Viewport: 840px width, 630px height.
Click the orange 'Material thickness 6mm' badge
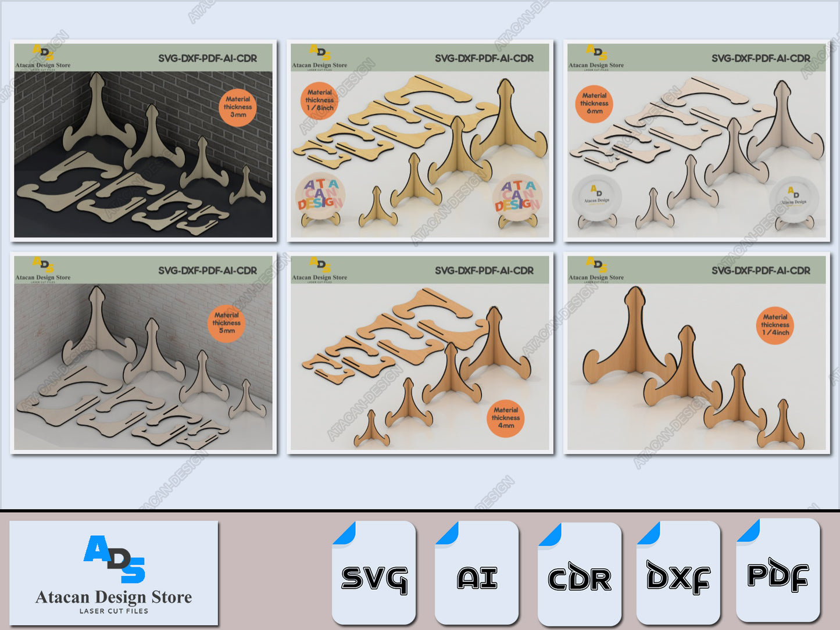tap(594, 103)
